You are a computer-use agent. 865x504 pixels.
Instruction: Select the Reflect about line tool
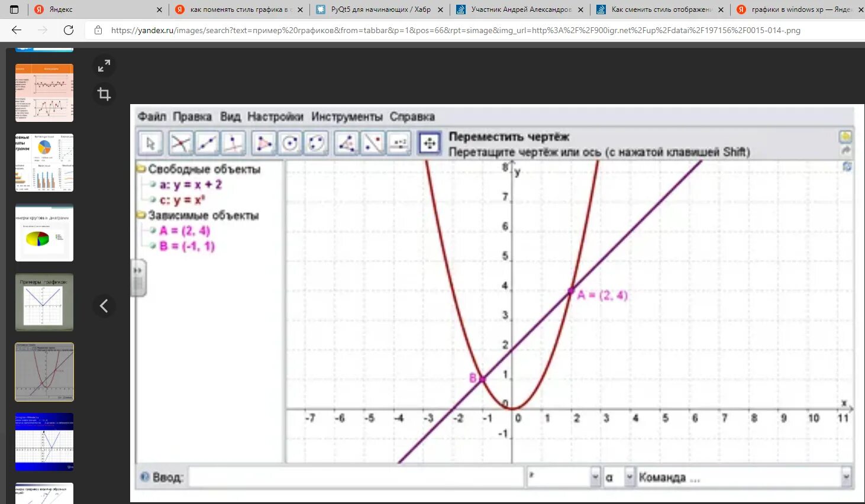point(373,143)
